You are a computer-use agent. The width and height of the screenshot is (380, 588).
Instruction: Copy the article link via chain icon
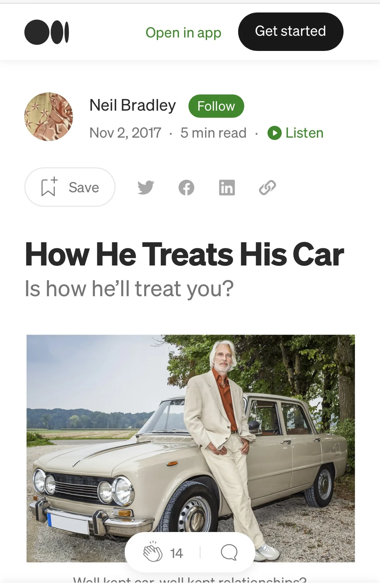(267, 188)
